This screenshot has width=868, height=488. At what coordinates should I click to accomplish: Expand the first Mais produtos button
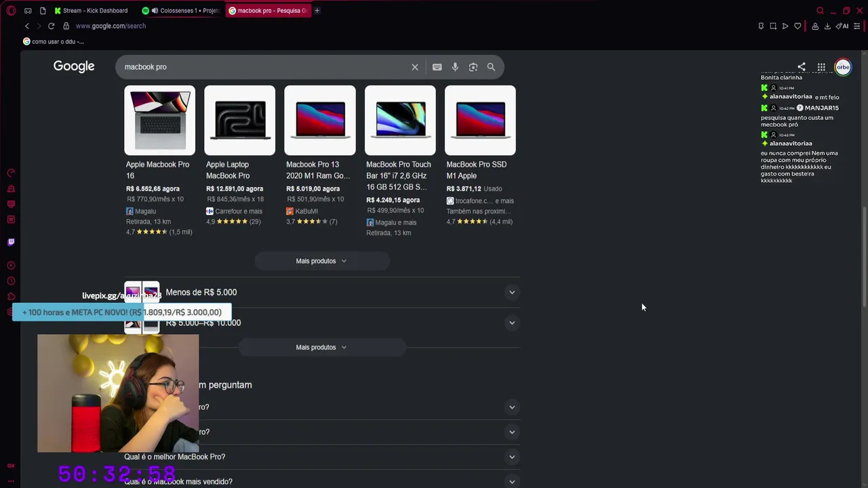[x=321, y=261]
